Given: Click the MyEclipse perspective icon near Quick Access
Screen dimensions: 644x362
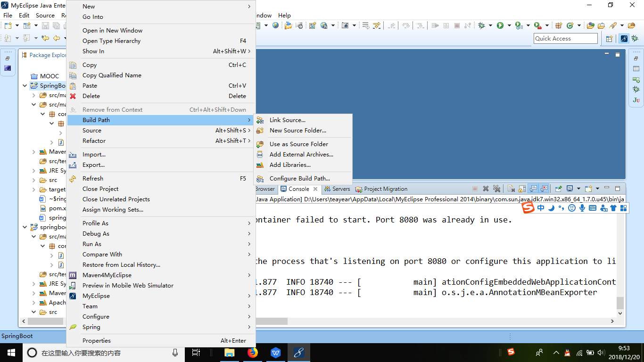Looking at the screenshot, I should point(624,39).
